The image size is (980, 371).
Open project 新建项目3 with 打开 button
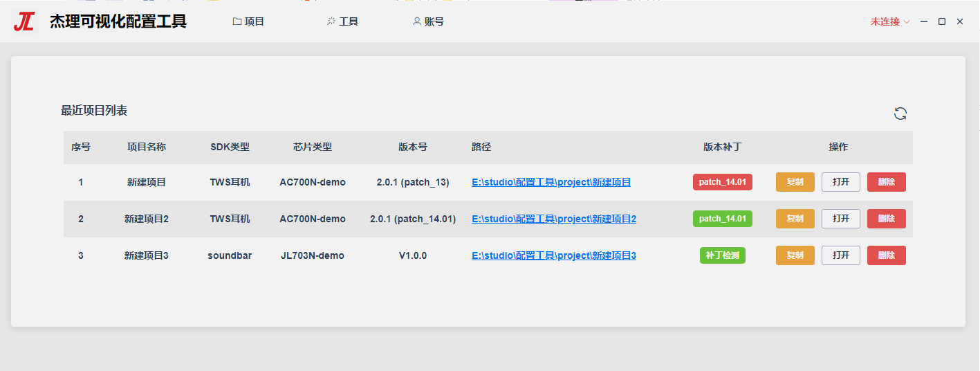(841, 255)
